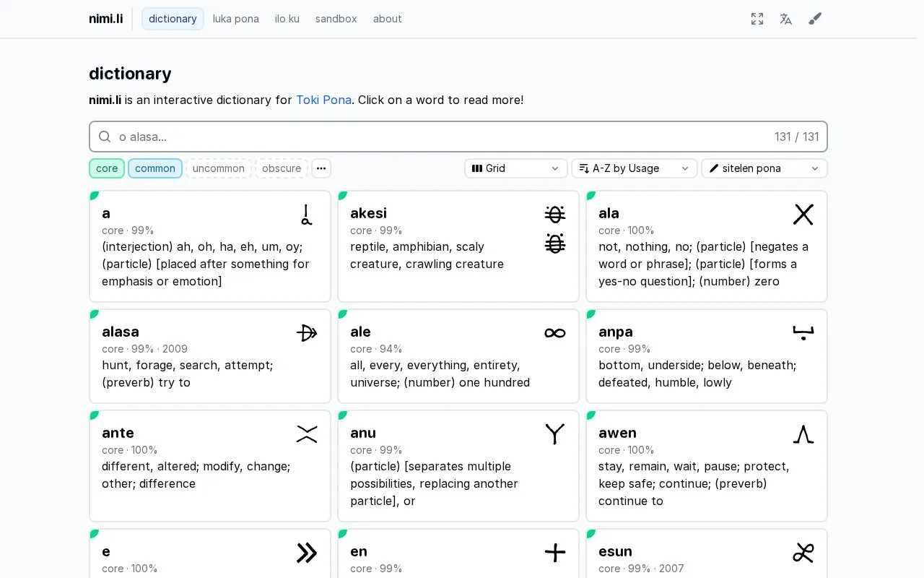Click the 'esun' word heading
Screen dimensions: 924x578
[615, 551]
